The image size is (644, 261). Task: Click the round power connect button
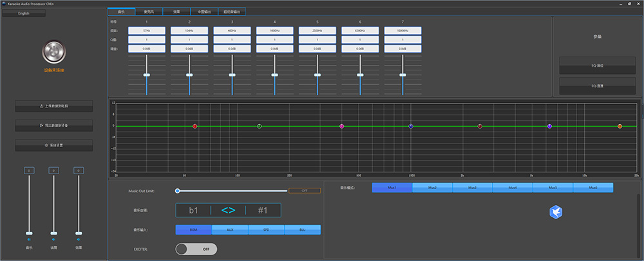click(x=54, y=51)
